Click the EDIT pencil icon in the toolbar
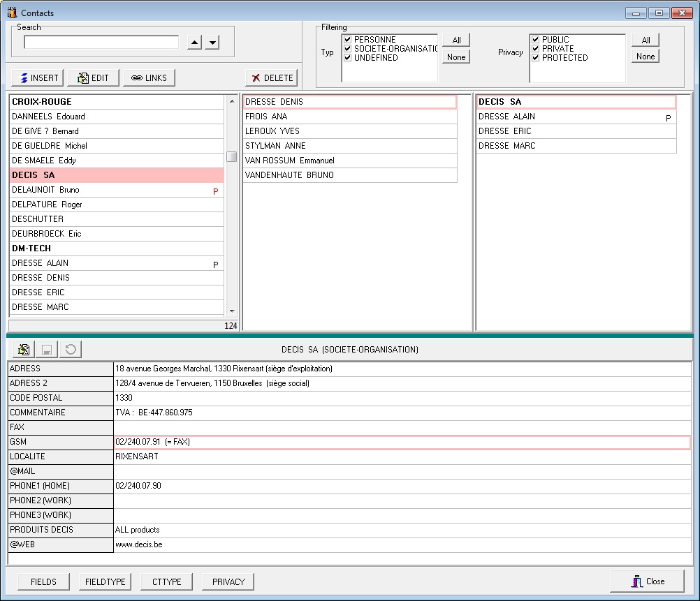Viewport: 700px width, 601px height. 82,77
